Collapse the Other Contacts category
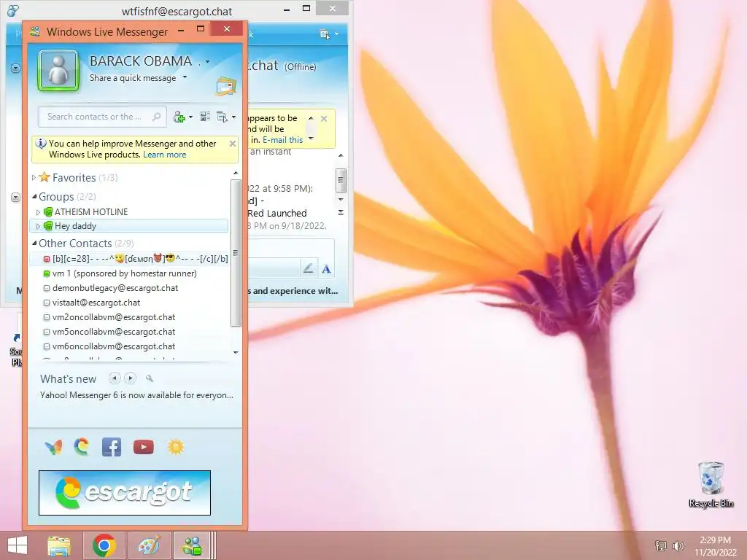Image resolution: width=747 pixels, height=560 pixels. click(34, 244)
